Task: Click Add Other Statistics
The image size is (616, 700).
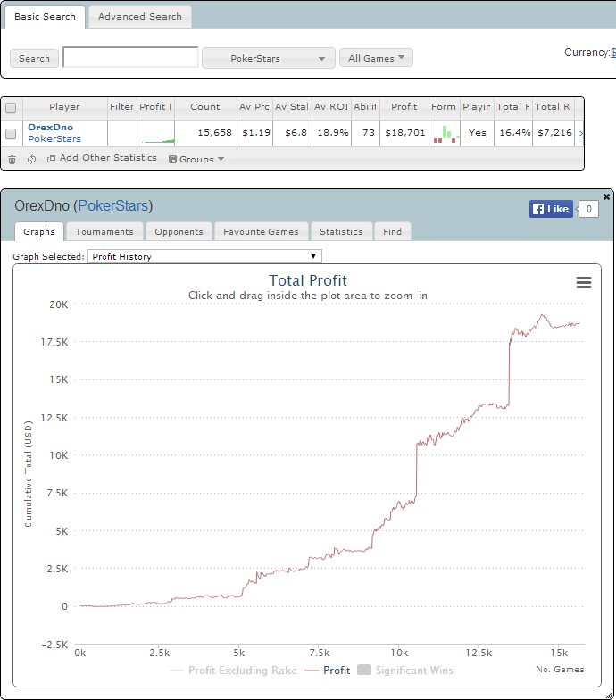Action: tap(101, 158)
